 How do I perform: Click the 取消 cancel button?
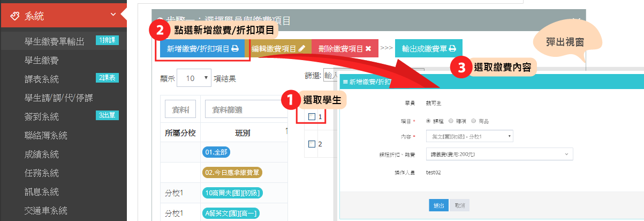tap(459, 205)
